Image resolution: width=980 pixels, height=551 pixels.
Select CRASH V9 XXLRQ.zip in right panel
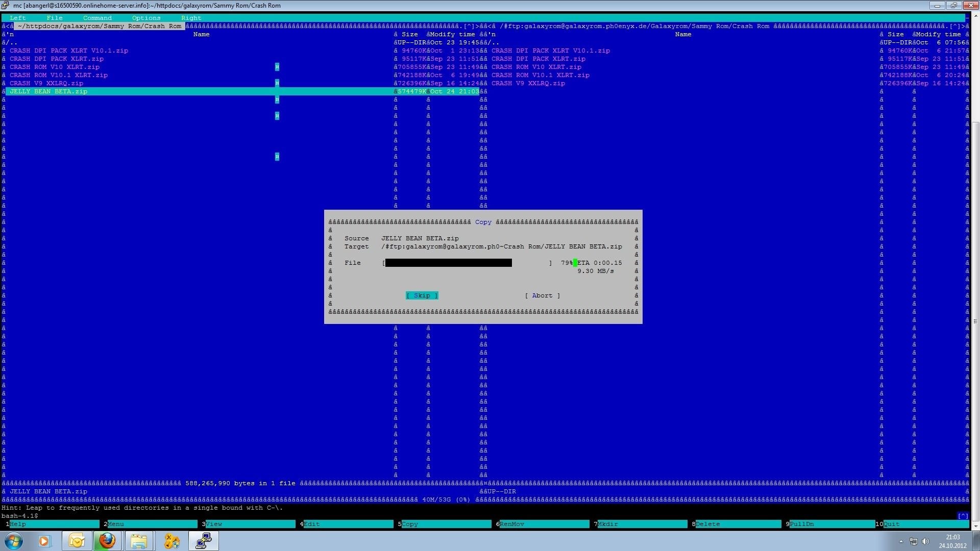coord(528,83)
